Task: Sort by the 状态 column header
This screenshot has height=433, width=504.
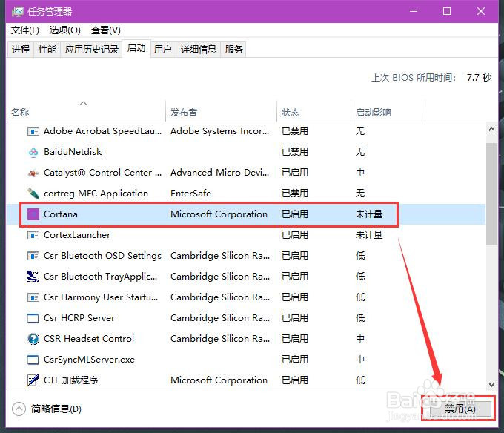Action: click(x=314, y=111)
